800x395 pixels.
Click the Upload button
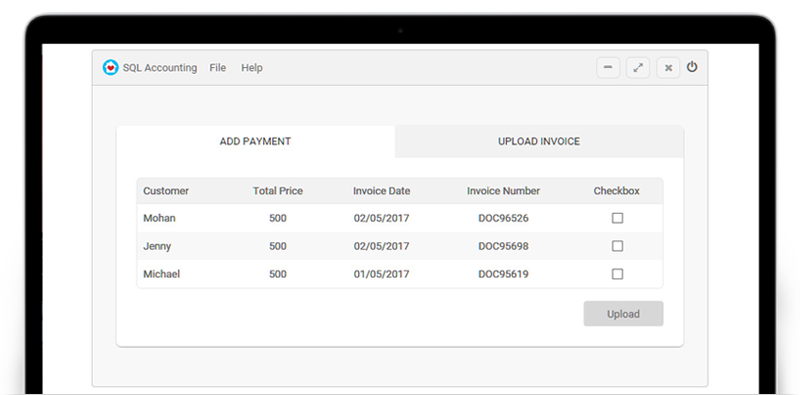pyautogui.click(x=623, y=314)
